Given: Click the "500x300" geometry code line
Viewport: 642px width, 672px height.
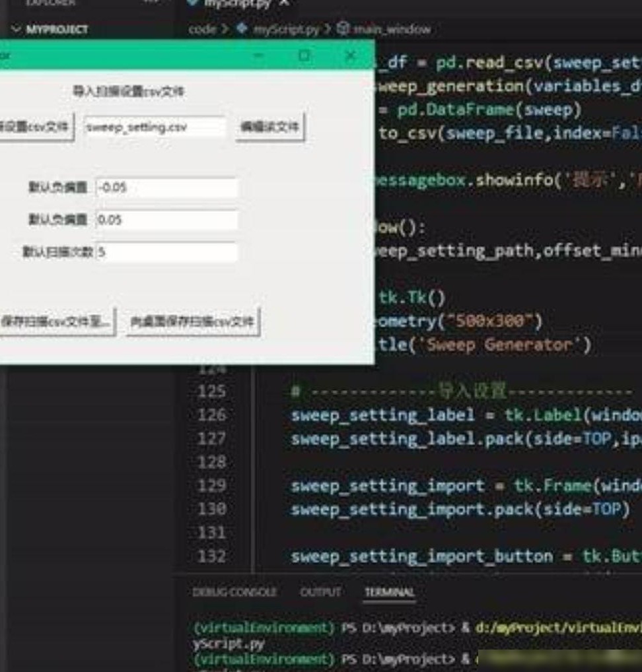Looking at the screenshot, I should click(x=459, y=321).
